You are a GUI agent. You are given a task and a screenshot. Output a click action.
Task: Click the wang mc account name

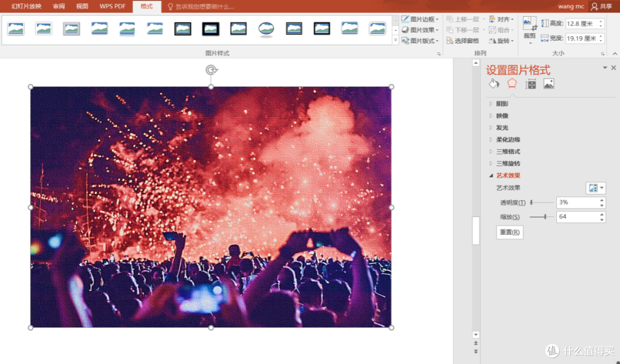pos(571,6)
